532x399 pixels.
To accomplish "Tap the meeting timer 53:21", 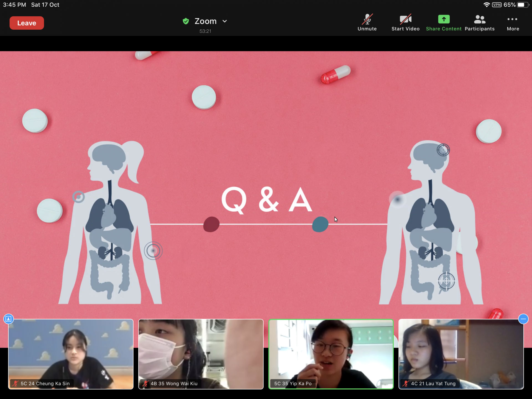I will click(x=205, y=31).
